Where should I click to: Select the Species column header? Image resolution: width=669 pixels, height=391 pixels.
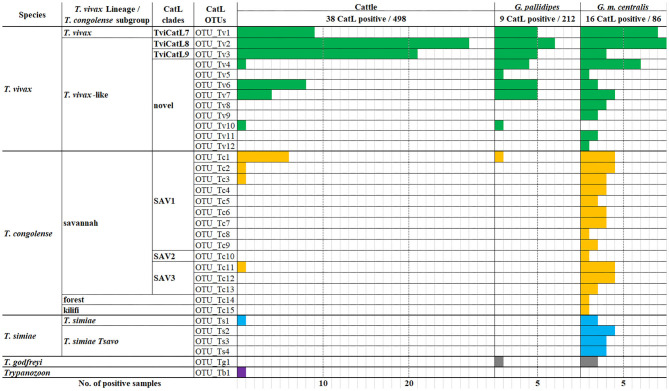tap(32, 15)
